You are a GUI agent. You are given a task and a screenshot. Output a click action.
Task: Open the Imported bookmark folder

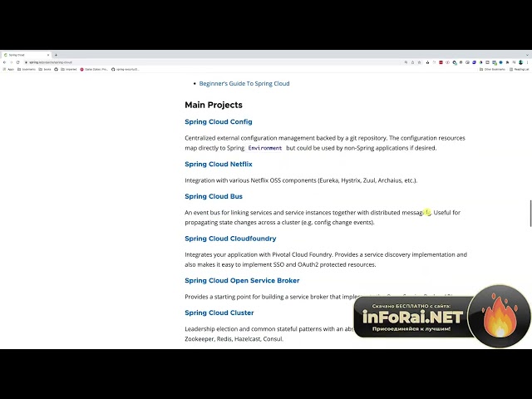(x=69, y=69)
